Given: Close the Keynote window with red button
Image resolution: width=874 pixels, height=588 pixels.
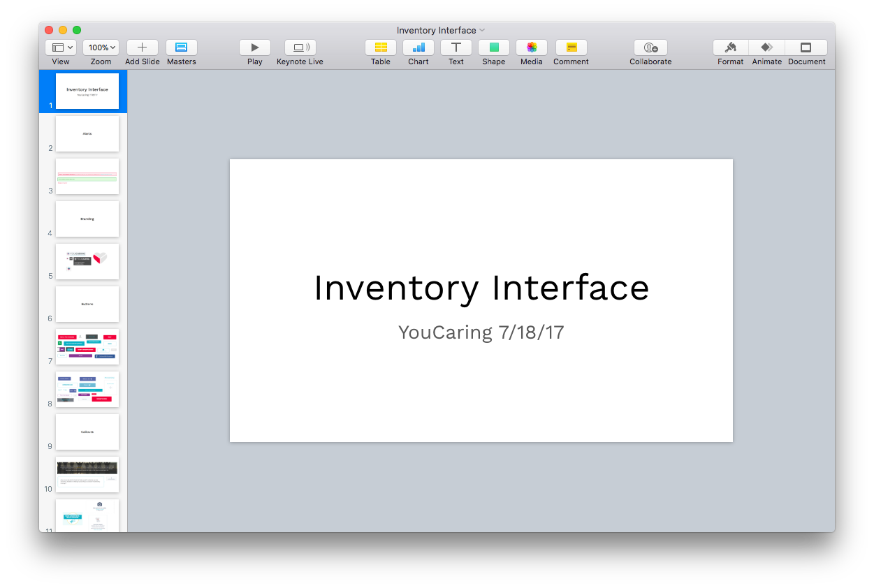Looking at the screenshot, I should pos(49,30).
